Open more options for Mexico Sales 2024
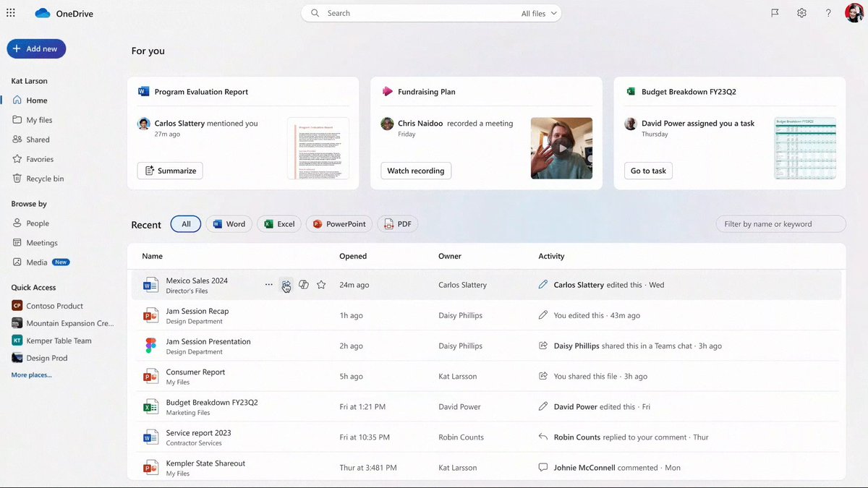Viewport: 868px width, 488px height. [x=269, y=285]
